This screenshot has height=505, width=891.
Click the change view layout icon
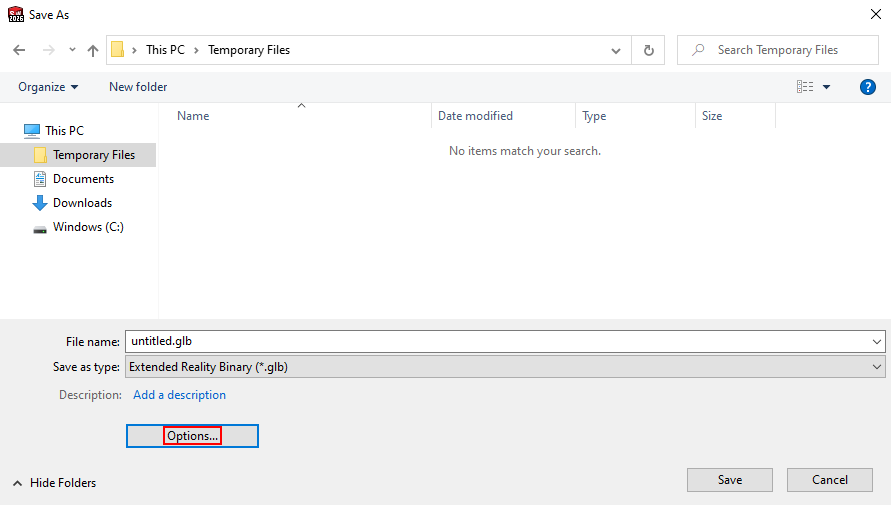pyautogui.click(x=805, y=87)
